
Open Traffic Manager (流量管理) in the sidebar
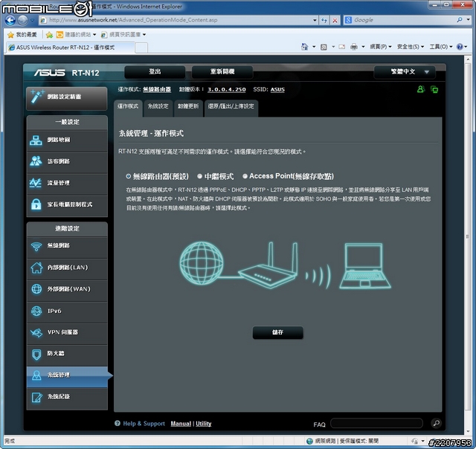pos(67,183)
